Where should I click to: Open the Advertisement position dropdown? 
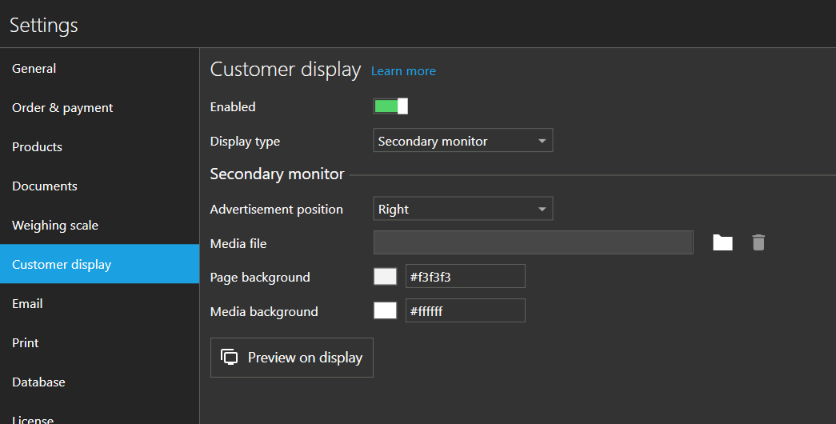click(463, 209)
